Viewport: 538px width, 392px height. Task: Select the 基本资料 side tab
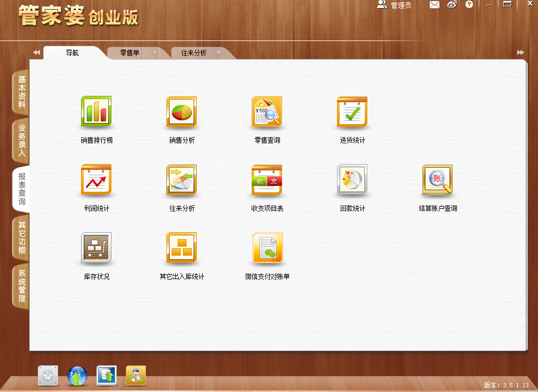coord(21,92)
